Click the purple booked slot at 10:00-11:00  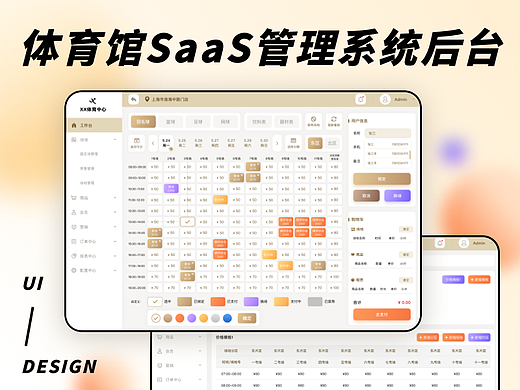[x=171, y=189]
